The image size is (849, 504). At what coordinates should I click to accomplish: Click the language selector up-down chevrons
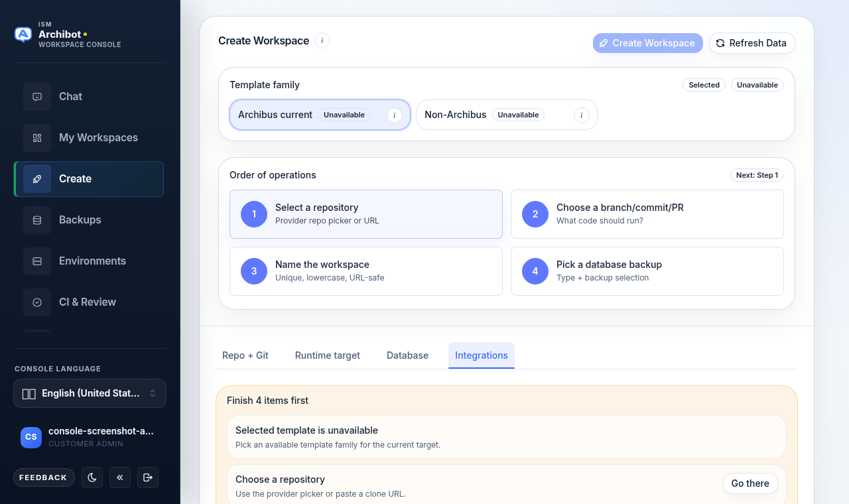point(153,393)
